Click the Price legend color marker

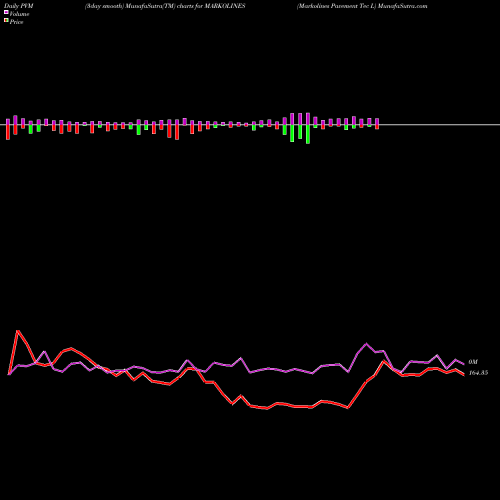6,21
